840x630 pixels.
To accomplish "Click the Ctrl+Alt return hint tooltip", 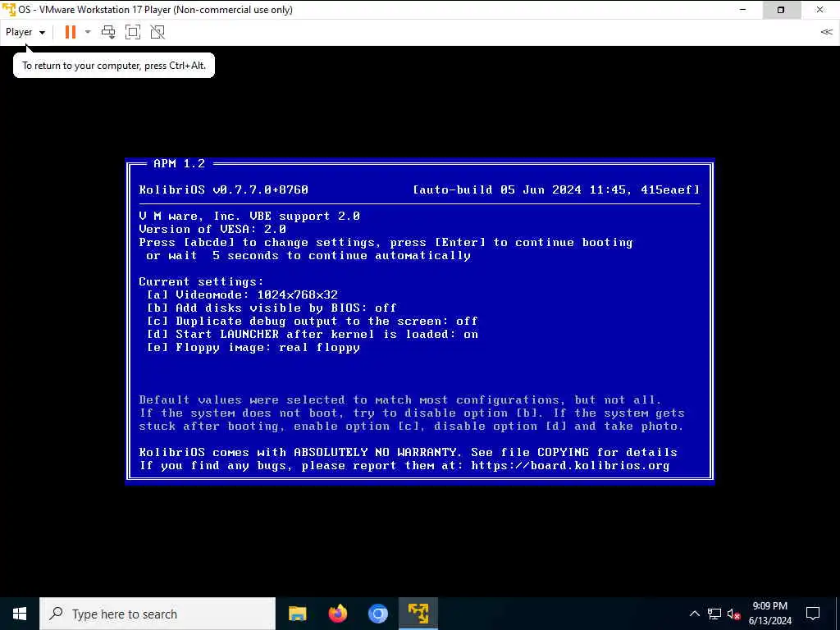I will click(x=113, y=66).
